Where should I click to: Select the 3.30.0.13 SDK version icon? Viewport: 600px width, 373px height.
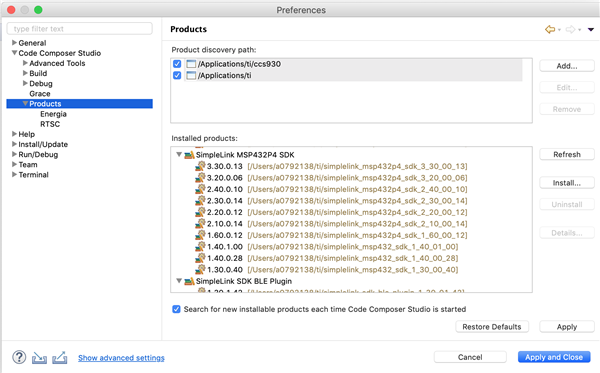tap(200, 166)
